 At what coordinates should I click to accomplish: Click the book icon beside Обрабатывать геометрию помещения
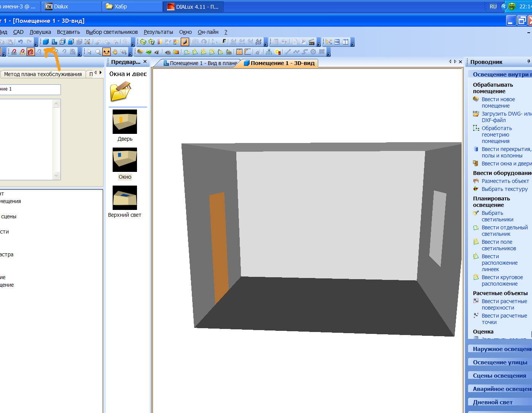(476, 128)
